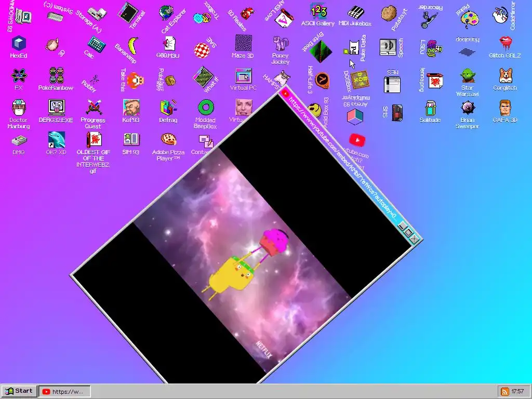Open the Solitude icon
532x399 pixels.
tap(430, 108)
